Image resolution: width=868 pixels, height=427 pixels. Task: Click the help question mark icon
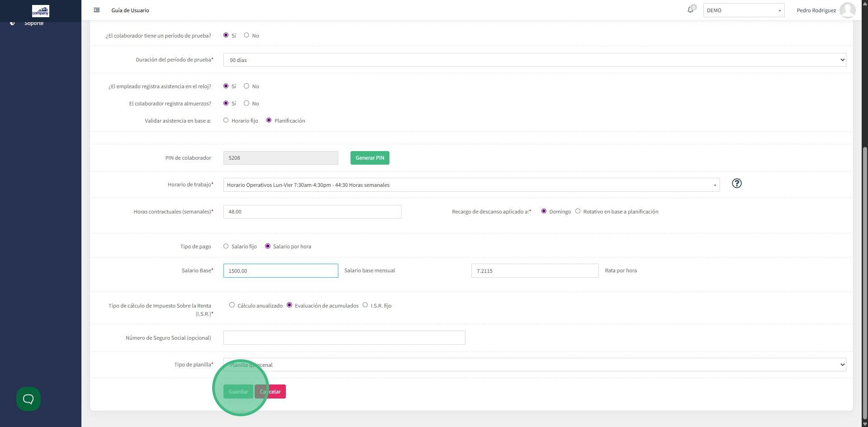(x=736, y=183)
